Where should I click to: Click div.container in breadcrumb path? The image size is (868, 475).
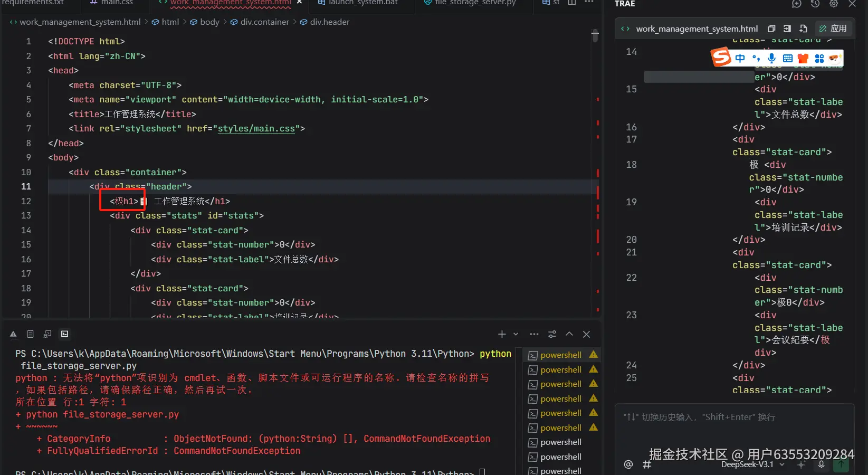coord(264,22)
